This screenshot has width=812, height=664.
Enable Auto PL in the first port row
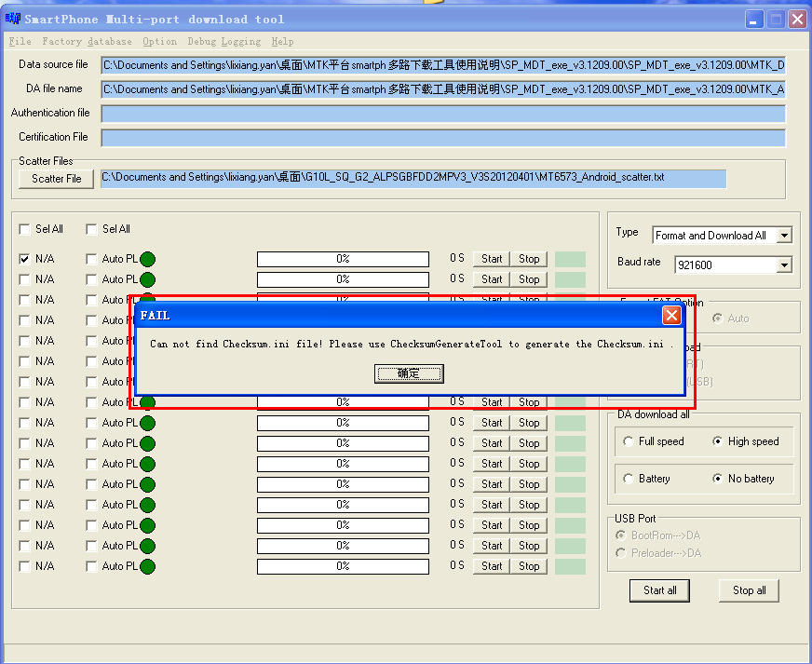pos(91,259)
